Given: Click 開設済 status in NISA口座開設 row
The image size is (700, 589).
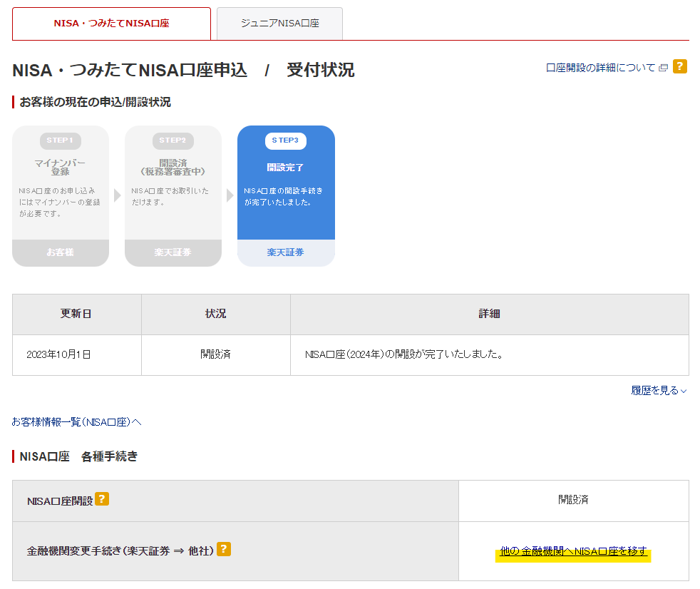Looking at the screenshot, I should 573,500.
